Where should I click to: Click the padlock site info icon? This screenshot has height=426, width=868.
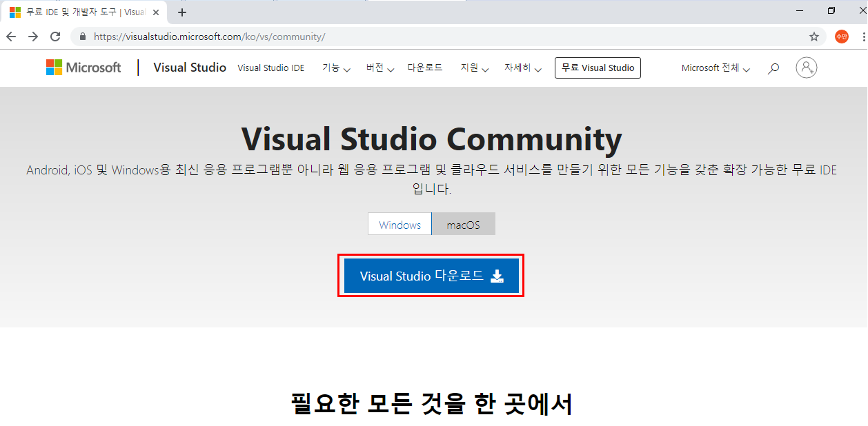[x=83, y=37]
